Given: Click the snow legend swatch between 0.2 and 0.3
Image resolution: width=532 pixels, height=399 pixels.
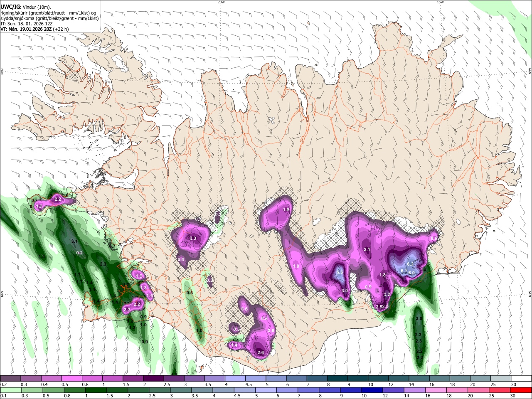Looking at the screenshot, I should click(10, 378).
